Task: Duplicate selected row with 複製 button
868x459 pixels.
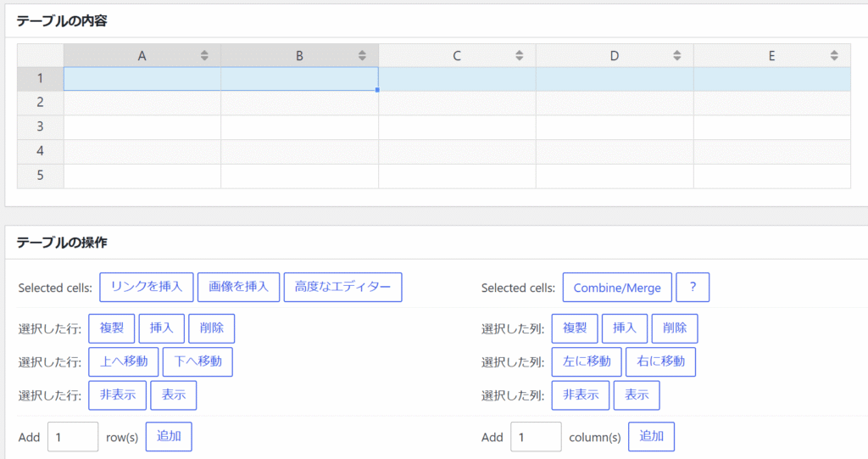Action: 112,328
